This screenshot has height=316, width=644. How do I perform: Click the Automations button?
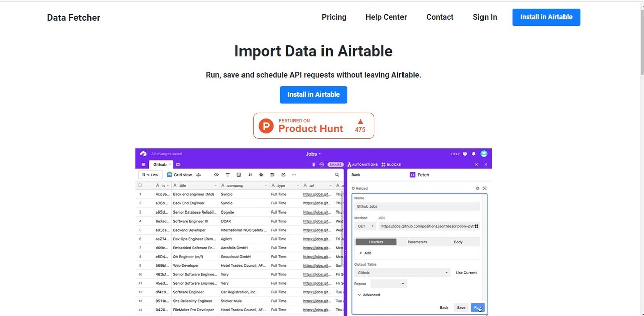363,164
